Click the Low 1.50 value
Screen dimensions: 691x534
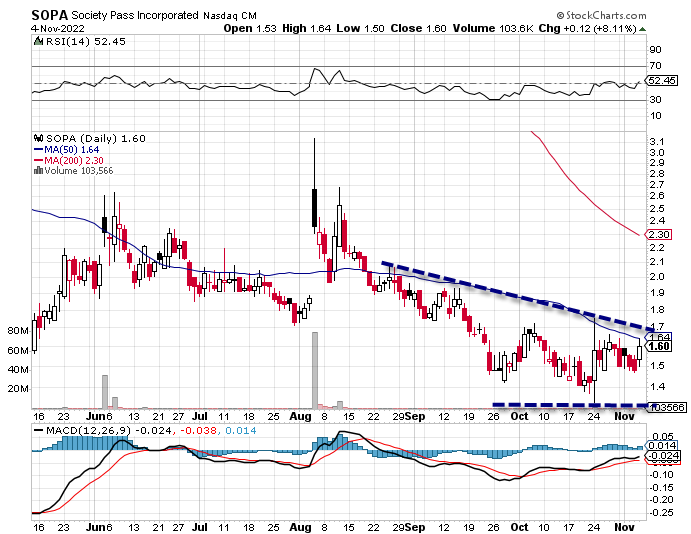tap(360, 29)
